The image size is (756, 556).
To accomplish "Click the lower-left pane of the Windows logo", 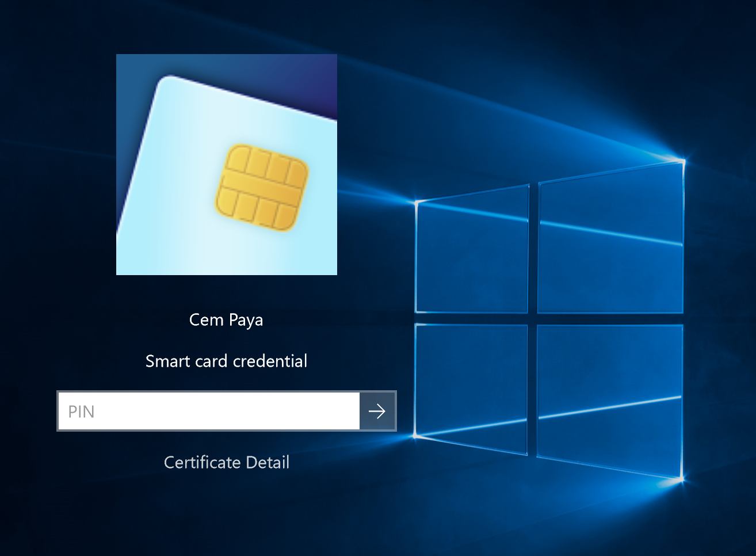I will pyautogui.click(x=472, y=386).
